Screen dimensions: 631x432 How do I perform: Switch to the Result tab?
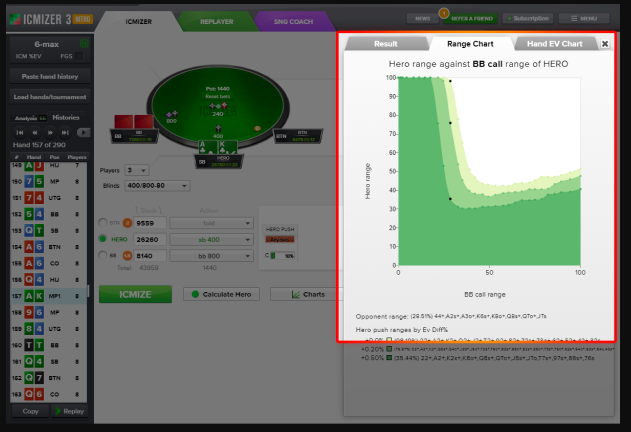tap(386, 44)
